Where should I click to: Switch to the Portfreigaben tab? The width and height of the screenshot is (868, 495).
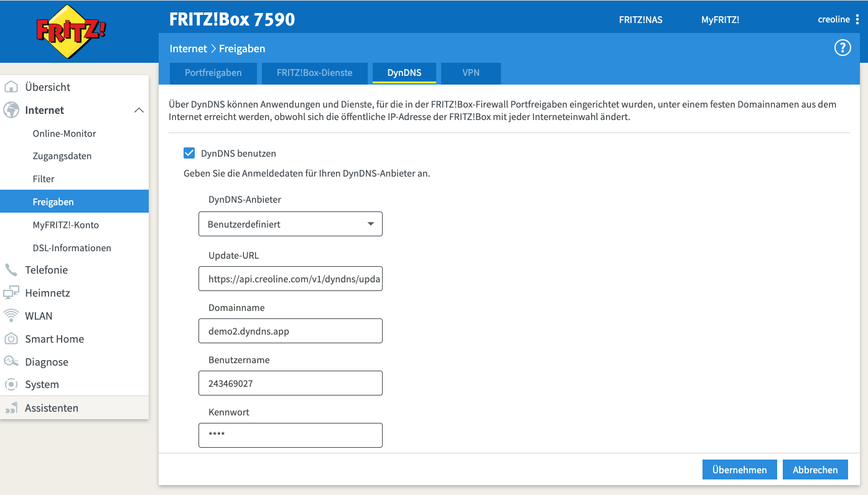click(x=213, y=73)
